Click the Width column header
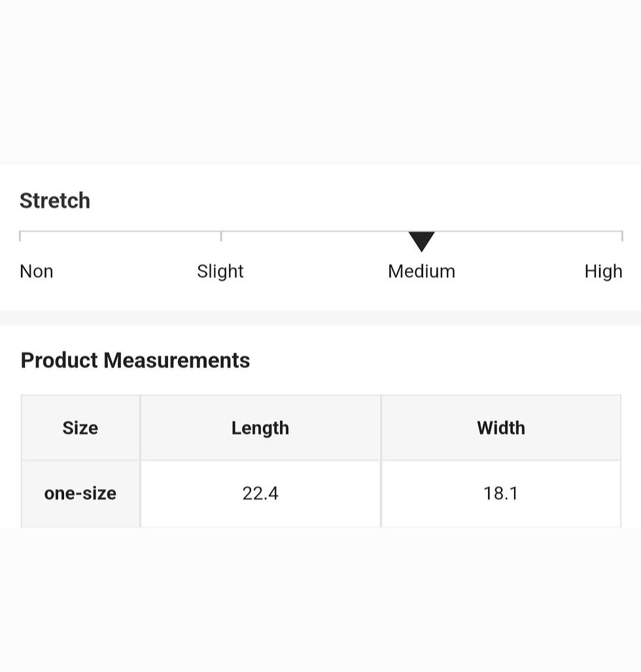Screen dimensions: 641x672 point(501,428)
